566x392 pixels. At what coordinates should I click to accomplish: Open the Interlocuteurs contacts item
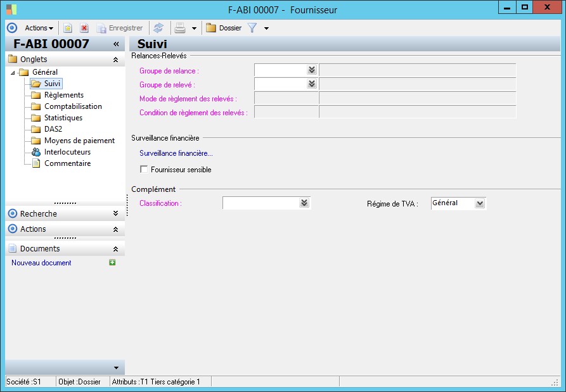point(67,152)
